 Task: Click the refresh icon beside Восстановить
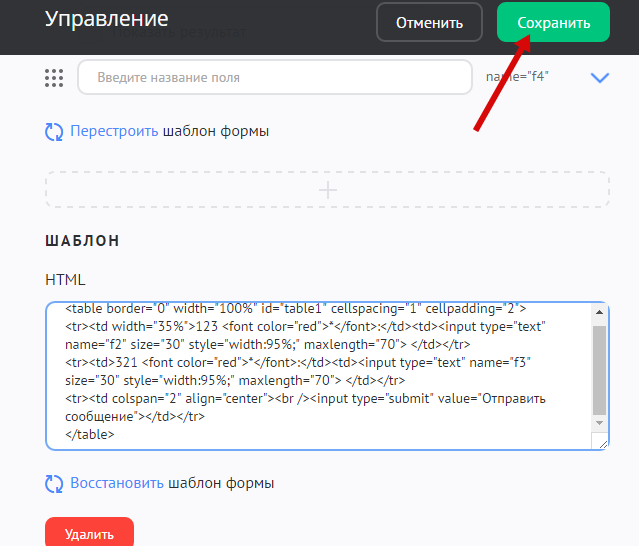click(55, 483)
